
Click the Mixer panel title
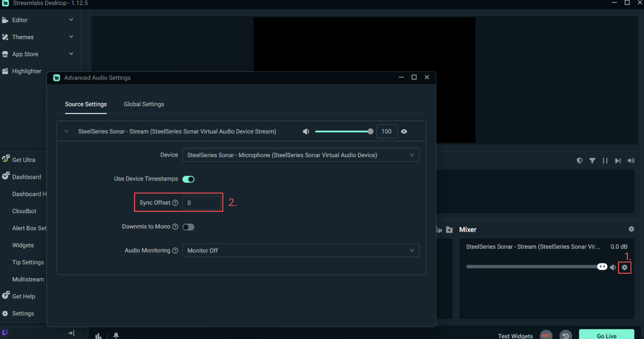pyautogui.click(x=468, y=230)
